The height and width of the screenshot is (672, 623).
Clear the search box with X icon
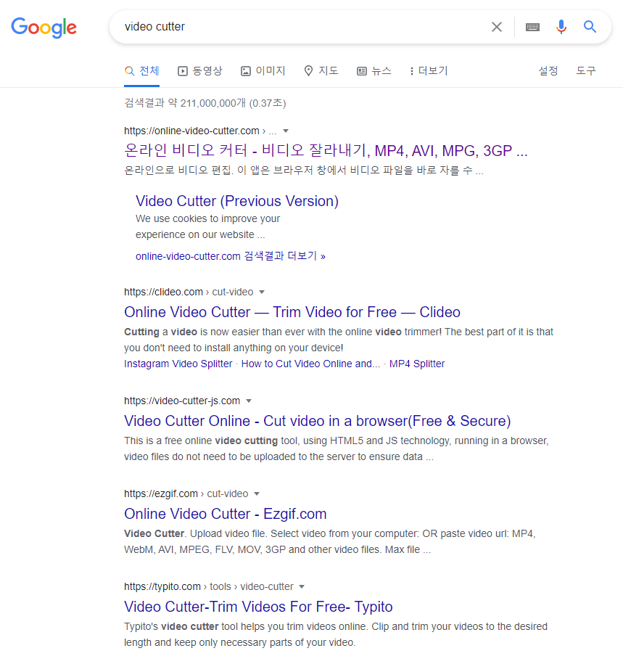[x=497, y=27]
